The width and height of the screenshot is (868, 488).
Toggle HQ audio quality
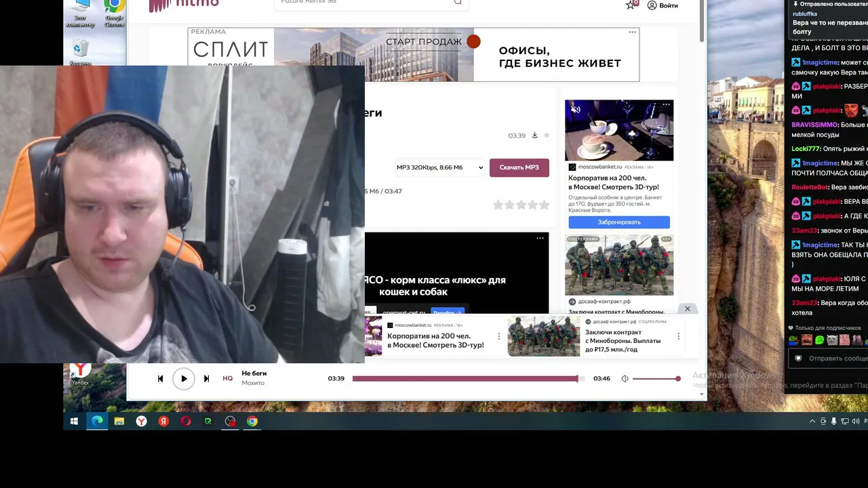coord(228,378)
